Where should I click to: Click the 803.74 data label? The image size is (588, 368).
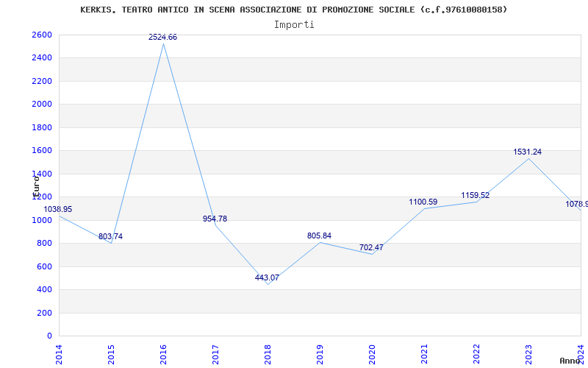point(110,236)
